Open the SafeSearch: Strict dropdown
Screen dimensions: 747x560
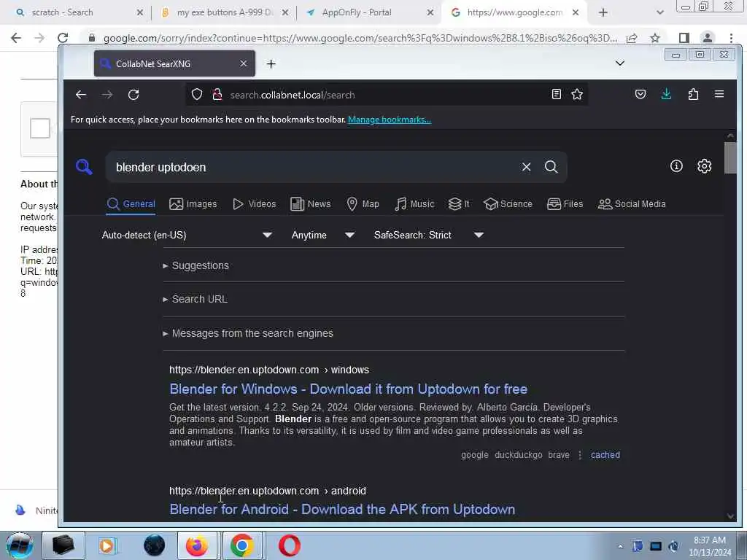pos(429,235)
